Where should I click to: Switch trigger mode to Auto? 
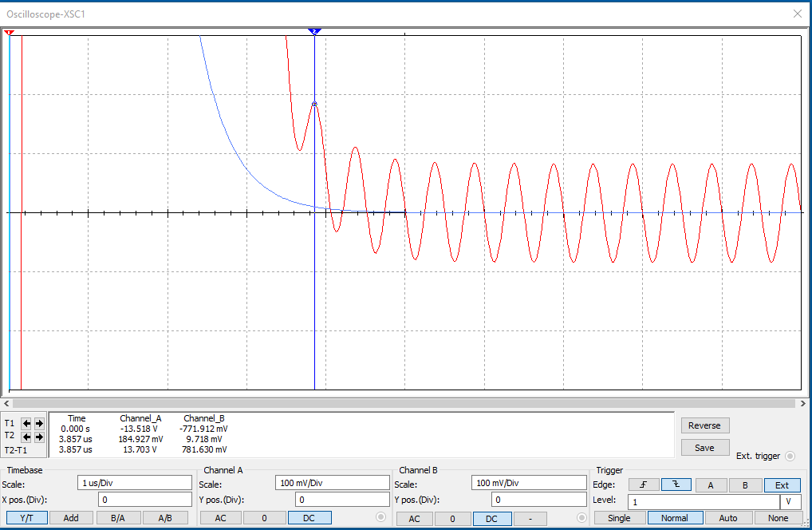pyautogui.click(x=728, y=518)
